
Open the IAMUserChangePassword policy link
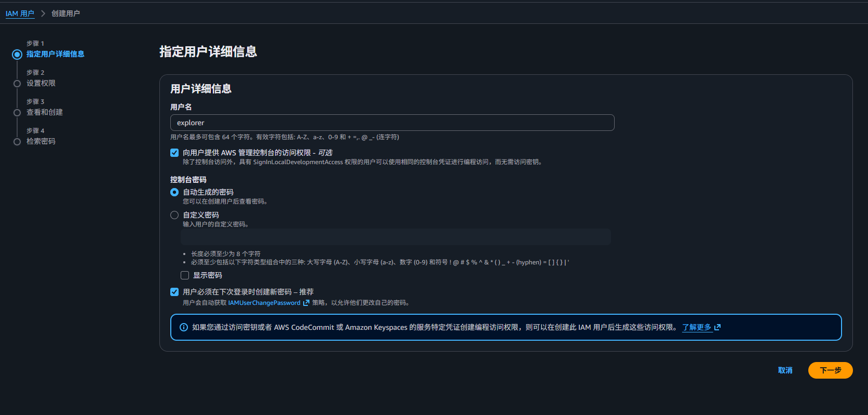click(264, 303)
